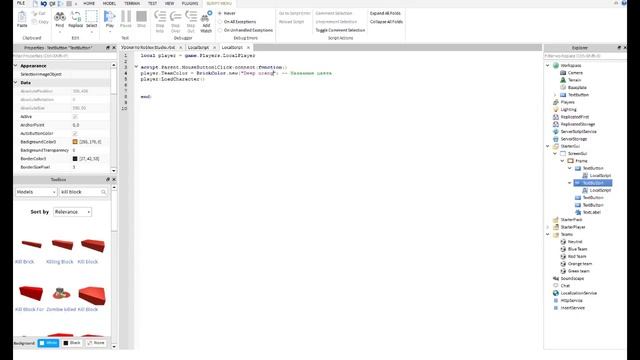The width and height of the screenshot is (640, 360).
Task: Click the Zombie killed model thumbnail
Action: [x=61, y=293]
